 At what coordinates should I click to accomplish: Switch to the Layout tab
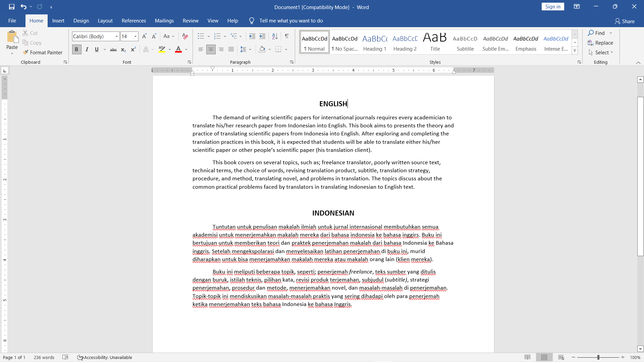tap(105, 21)
